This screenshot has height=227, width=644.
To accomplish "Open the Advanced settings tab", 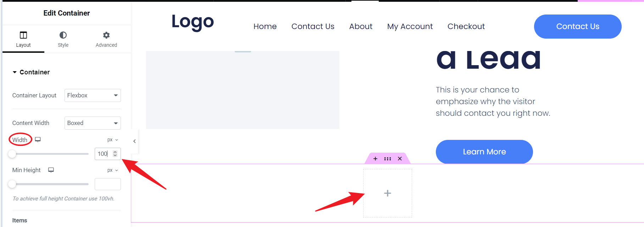I will (x=106, y=39).
